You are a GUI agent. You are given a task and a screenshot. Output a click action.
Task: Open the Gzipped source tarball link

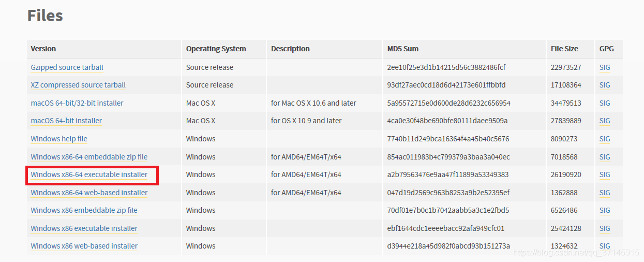[67, 67]
